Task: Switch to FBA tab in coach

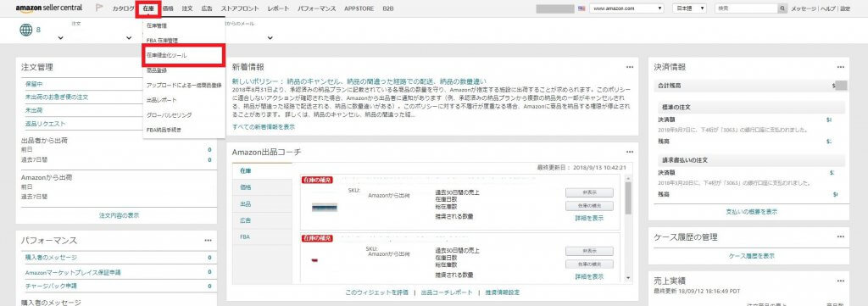Action: click(262, 236)
